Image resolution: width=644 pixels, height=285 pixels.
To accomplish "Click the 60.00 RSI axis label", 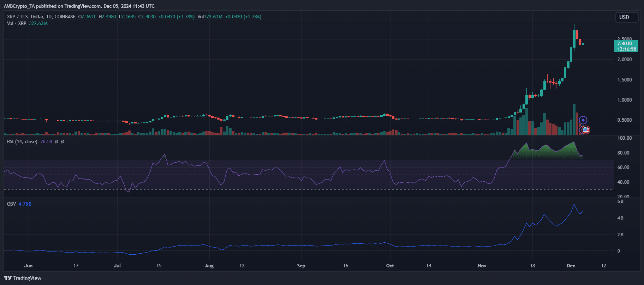I will (x=623, y=167).
